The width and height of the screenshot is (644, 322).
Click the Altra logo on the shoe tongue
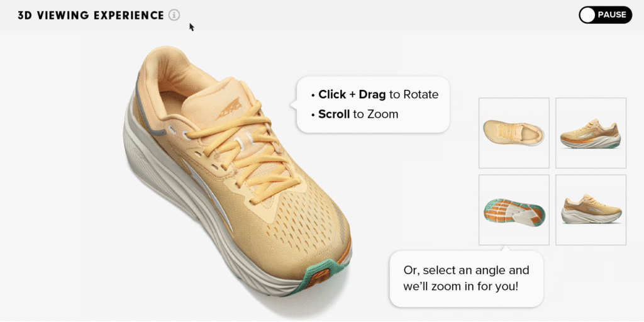[x=229, y=109]
